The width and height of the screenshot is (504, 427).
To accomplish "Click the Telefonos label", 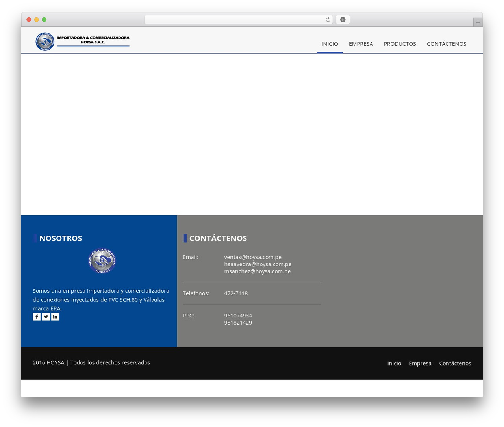I will (x=196, y=293).
